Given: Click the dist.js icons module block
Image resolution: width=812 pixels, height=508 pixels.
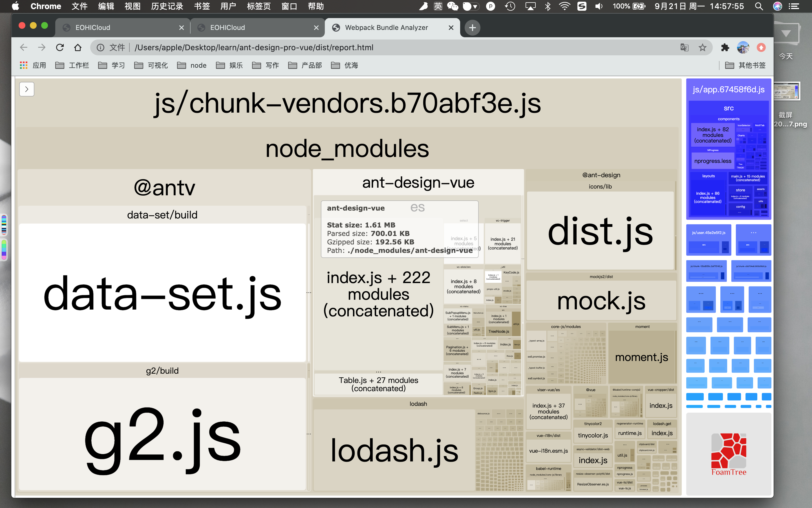Looking at the screenshot, I should click(x=600, y=231).
